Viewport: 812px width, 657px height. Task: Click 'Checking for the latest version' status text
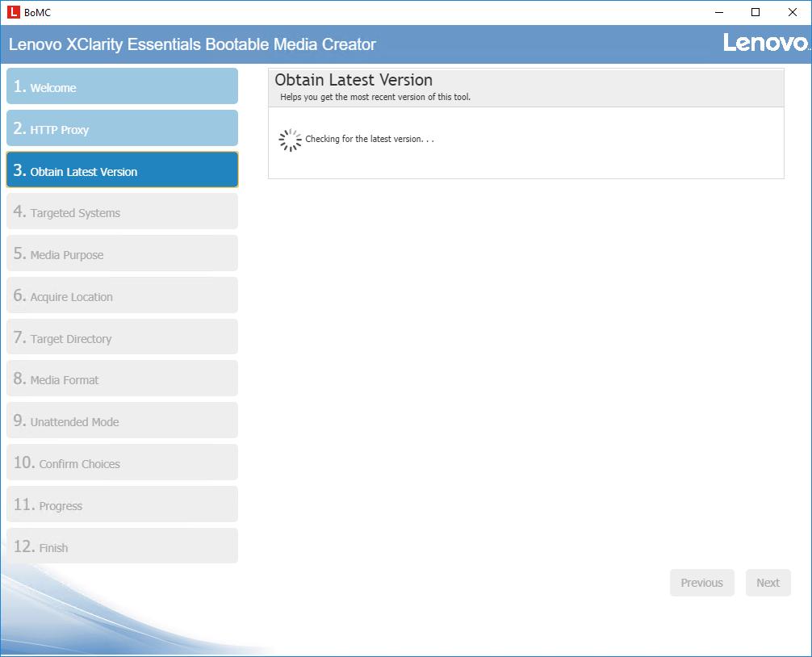point(370,139)
